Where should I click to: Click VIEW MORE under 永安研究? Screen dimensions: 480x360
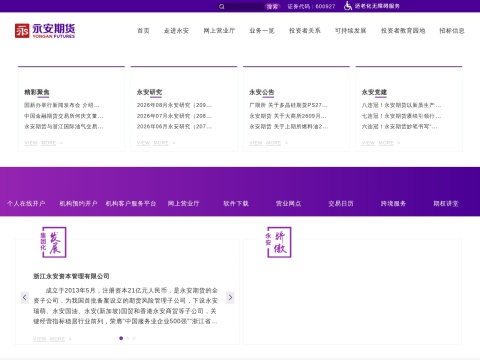click(x=156, y=143)
